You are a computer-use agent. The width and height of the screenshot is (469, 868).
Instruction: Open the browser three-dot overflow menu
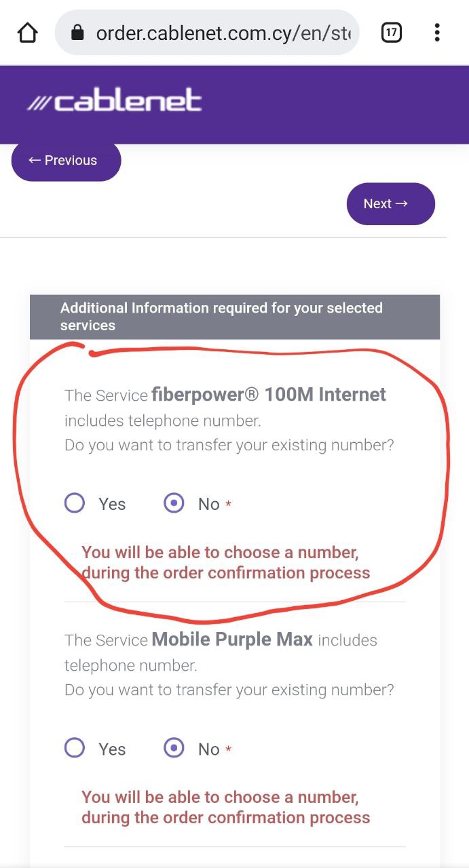pyautogui.click(x=437, y=33)
